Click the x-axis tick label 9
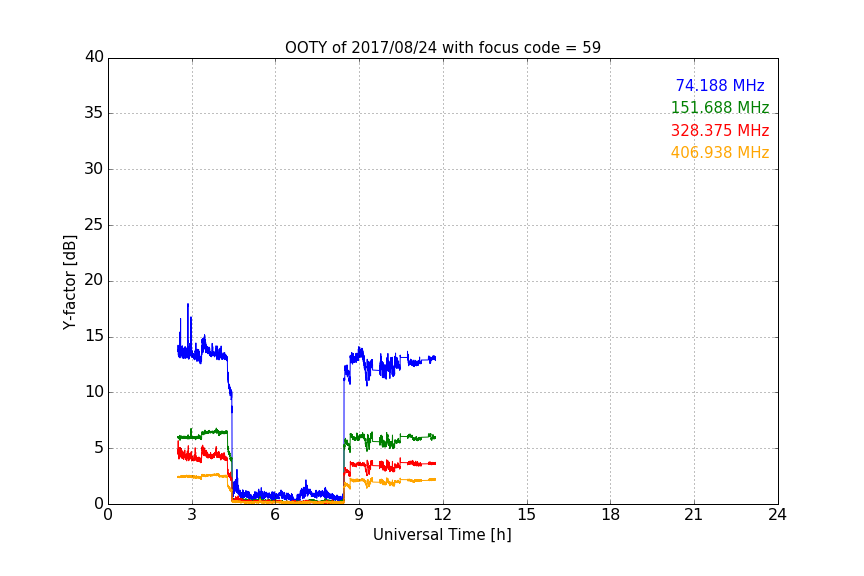This screenshot has width=864, height=576. [359, 515]
